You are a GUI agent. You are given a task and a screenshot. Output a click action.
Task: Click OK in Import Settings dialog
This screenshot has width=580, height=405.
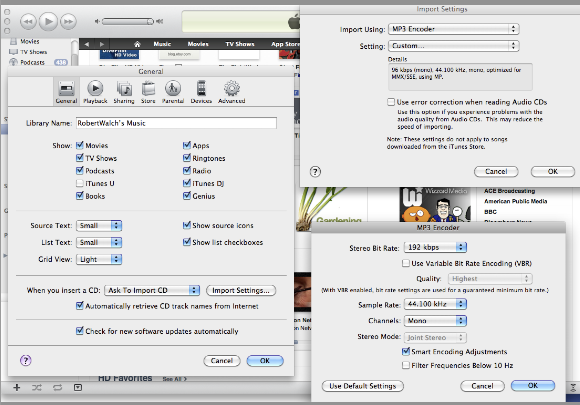click(553, 171)
